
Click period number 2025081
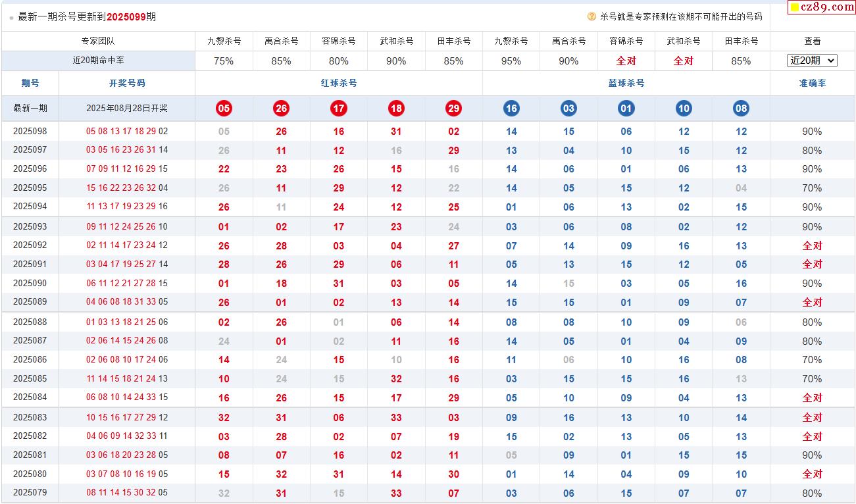click(x=30, y=455)
